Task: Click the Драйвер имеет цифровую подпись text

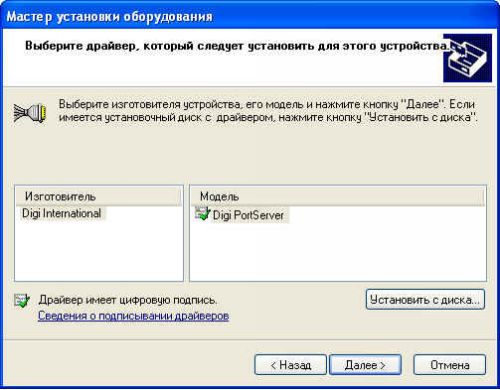Action: (x=128, y=300)
